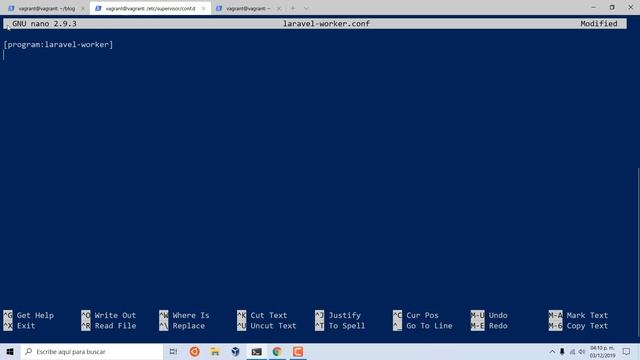
Task: Click the ^T To Spell shortcut
Action: pyautogui.click(x=340, y=326)
